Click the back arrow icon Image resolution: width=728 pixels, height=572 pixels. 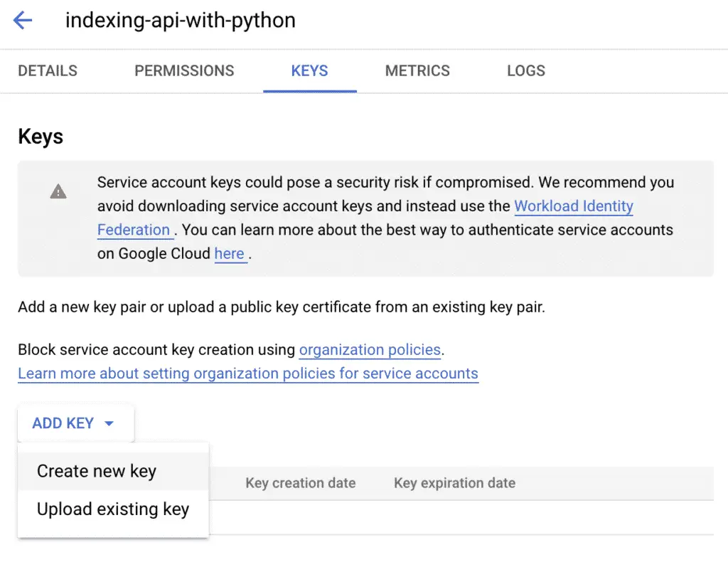[x=22, y=21]
